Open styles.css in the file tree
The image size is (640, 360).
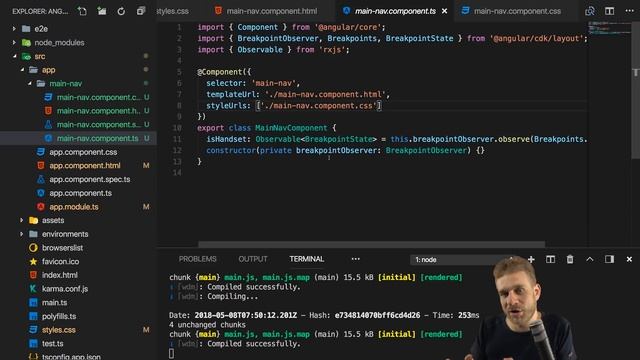[x=58, y=330]
